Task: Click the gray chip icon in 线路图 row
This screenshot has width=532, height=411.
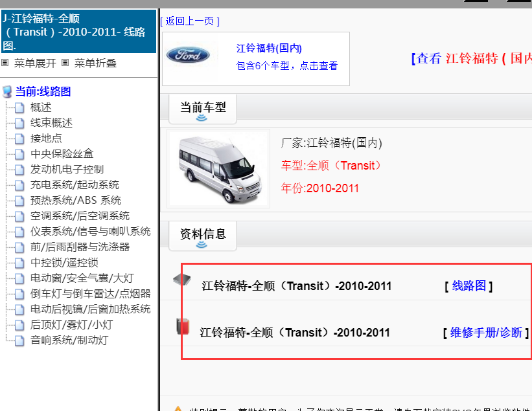Action: tap(182, 280)
